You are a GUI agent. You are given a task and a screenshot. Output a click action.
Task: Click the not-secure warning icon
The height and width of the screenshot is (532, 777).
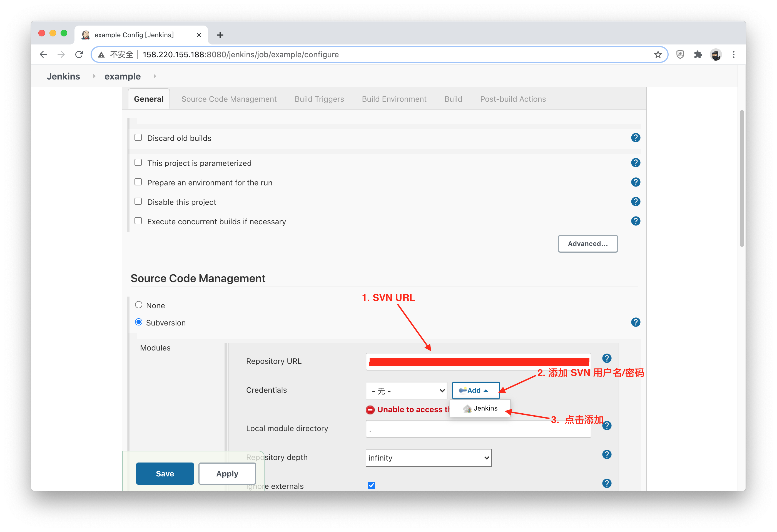[101, 54]
